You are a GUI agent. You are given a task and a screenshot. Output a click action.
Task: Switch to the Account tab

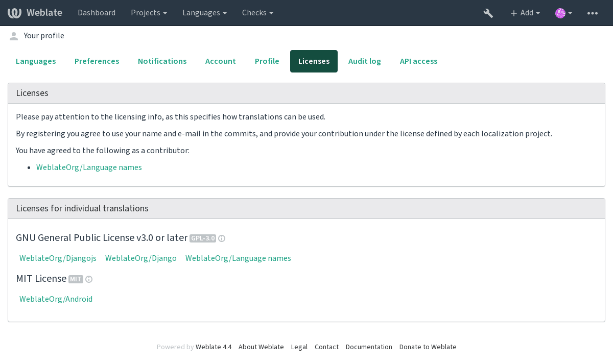221,61
